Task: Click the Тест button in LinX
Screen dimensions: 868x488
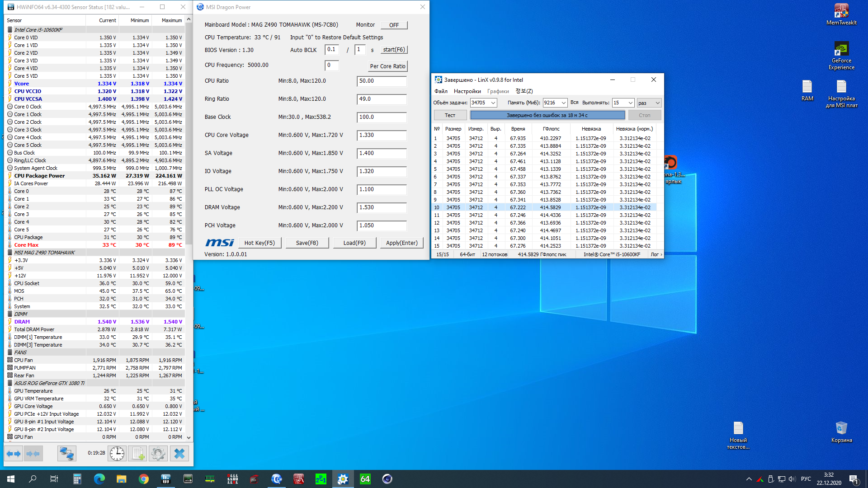Action: (450, 115)
